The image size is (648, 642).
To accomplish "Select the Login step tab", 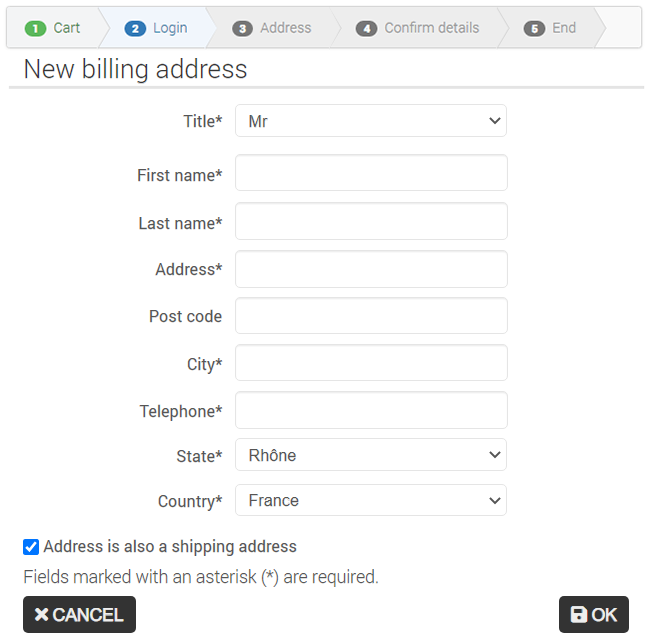I will click(x=156, y=28).
